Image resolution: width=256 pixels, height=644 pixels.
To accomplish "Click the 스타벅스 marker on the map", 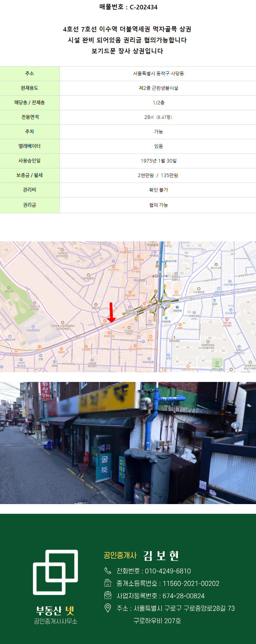I will click(x=176, y=292).
